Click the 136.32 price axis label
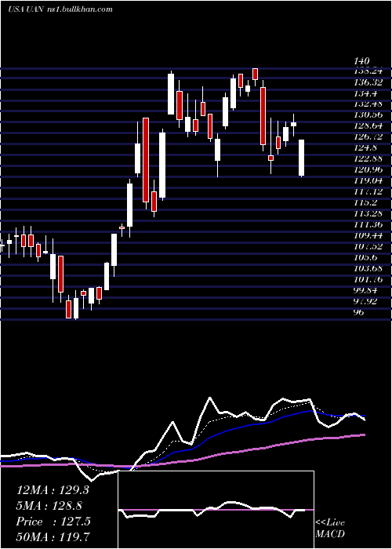392x549 pixels. 368,82
